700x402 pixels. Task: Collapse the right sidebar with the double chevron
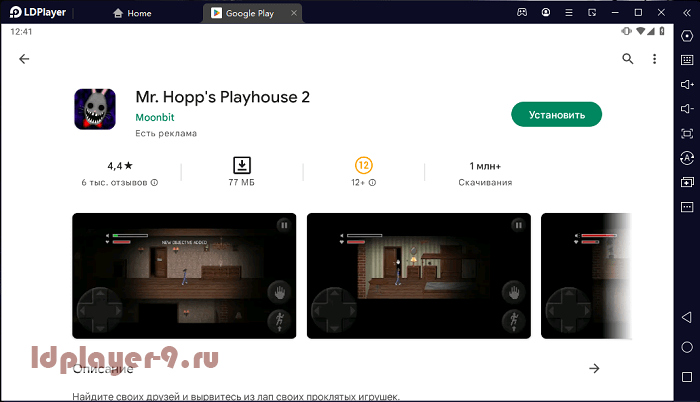tap(687, 13)
